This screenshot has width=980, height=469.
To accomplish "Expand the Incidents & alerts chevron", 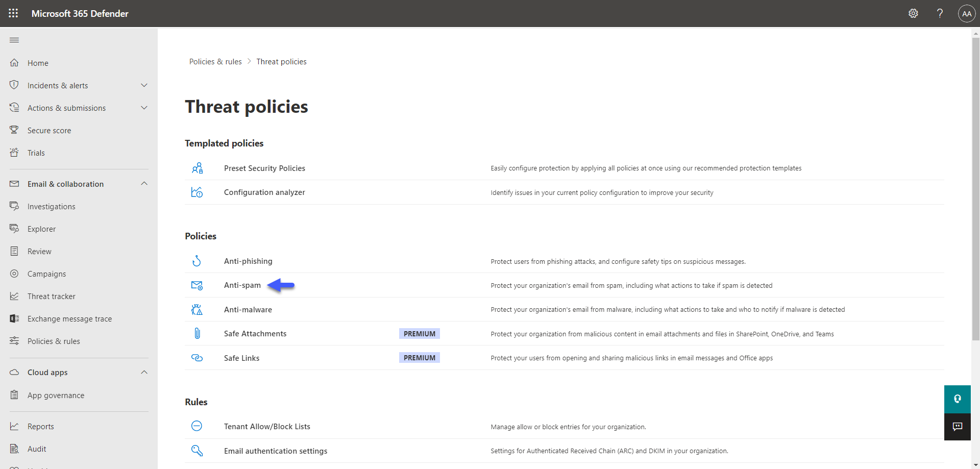I will (x=144, y=85).
